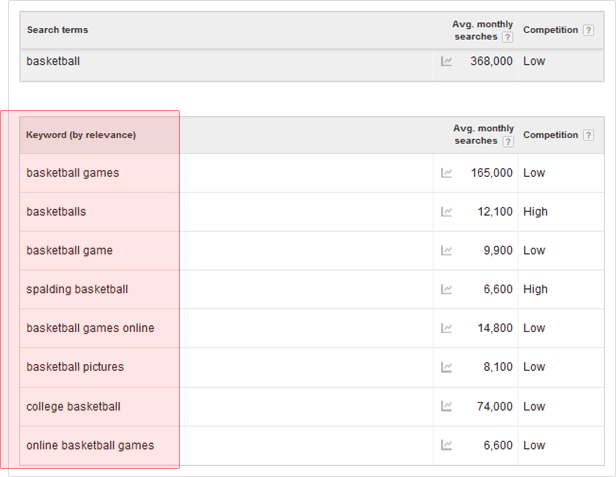Click the 'college basketball' keyword text
616x477 pixels.
click(x=73, y=407)
